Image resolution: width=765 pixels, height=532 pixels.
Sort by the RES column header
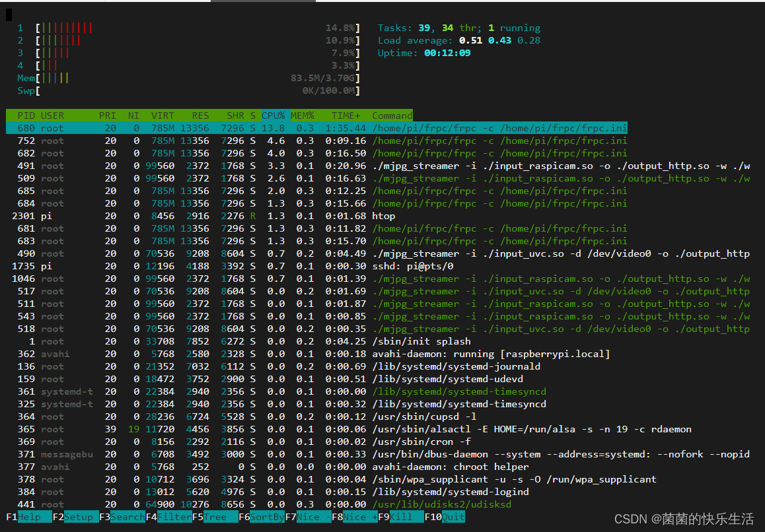tap(200, 116)
